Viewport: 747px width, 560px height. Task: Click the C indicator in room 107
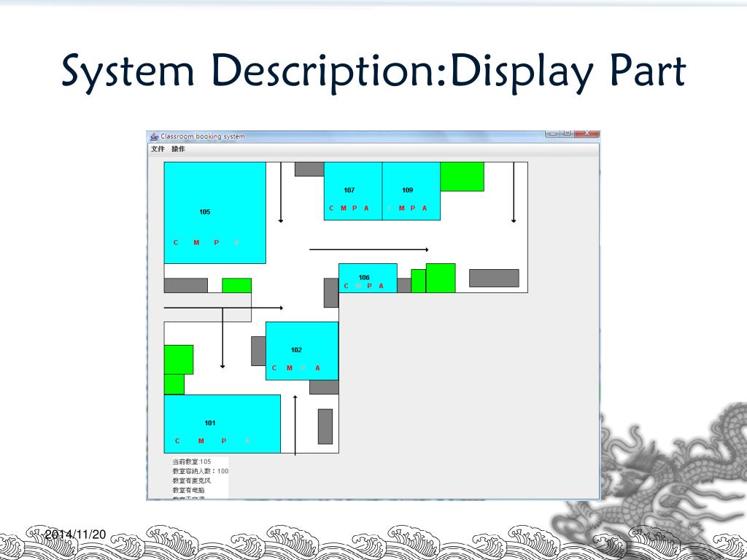coord(332,208)
